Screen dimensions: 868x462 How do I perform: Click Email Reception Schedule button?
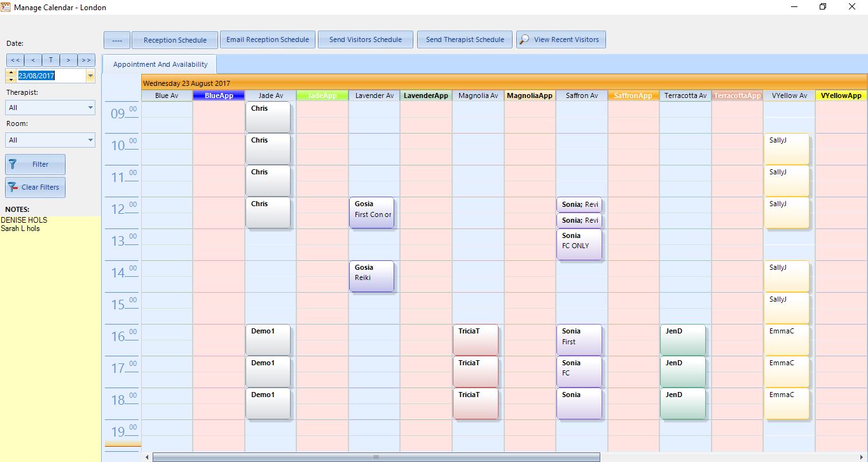[267, 39]
